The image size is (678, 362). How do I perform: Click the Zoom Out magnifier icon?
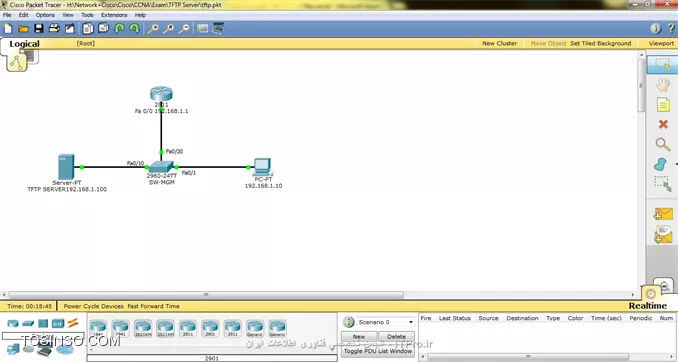(184, 29)
